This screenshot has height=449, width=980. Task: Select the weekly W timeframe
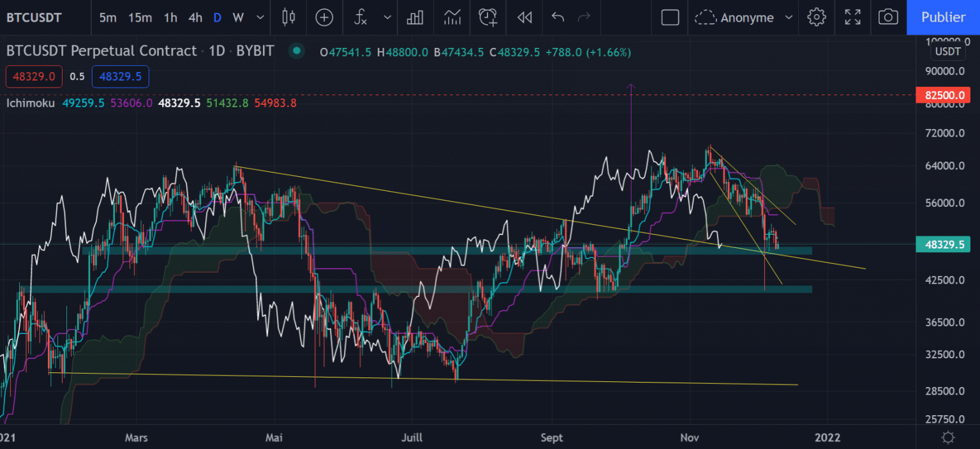point(238,17)
